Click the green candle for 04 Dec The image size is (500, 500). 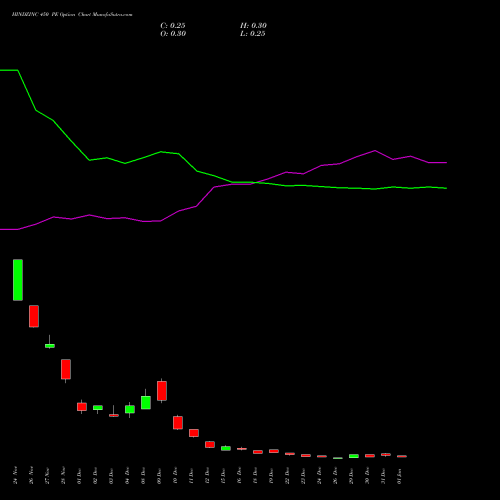pyautogui.click(x=130, y=409)
